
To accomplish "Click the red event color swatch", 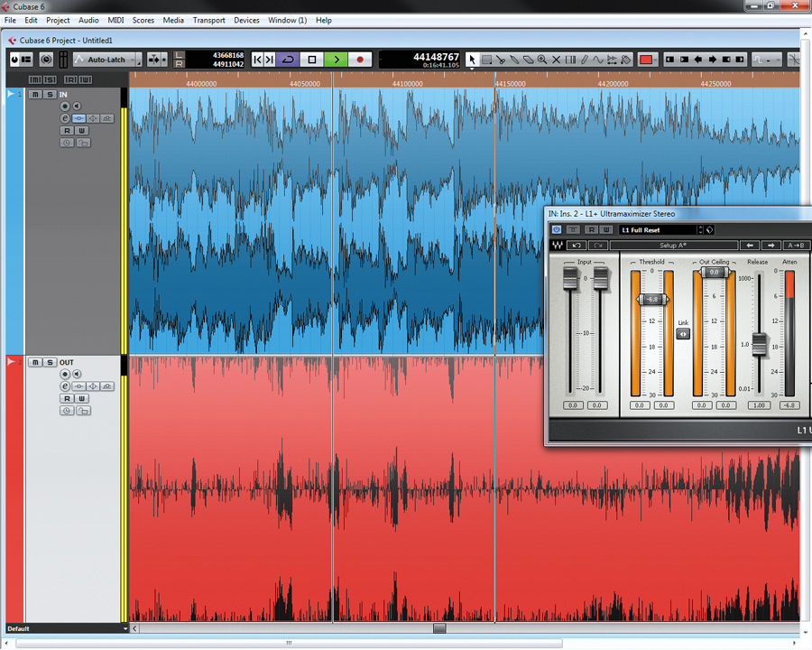I will point(645,60).
